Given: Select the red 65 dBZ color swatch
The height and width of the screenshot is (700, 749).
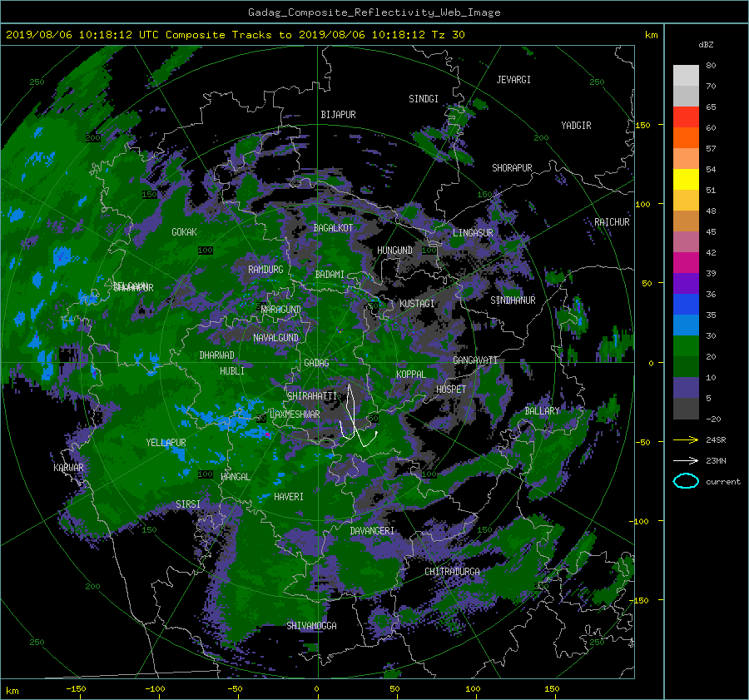Looking at the screenshot, I should click(x=686, y=117).
